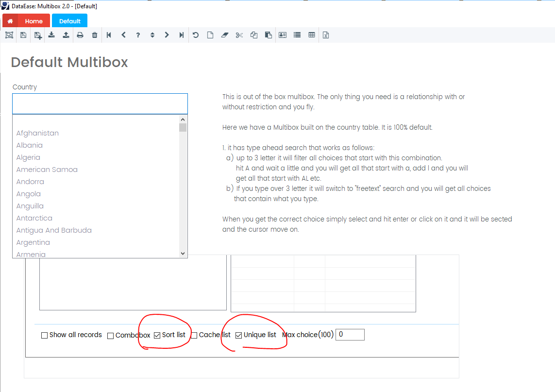Click the Eraser clear icon
This screenshot has height=392, width=555.
(225, 35)
